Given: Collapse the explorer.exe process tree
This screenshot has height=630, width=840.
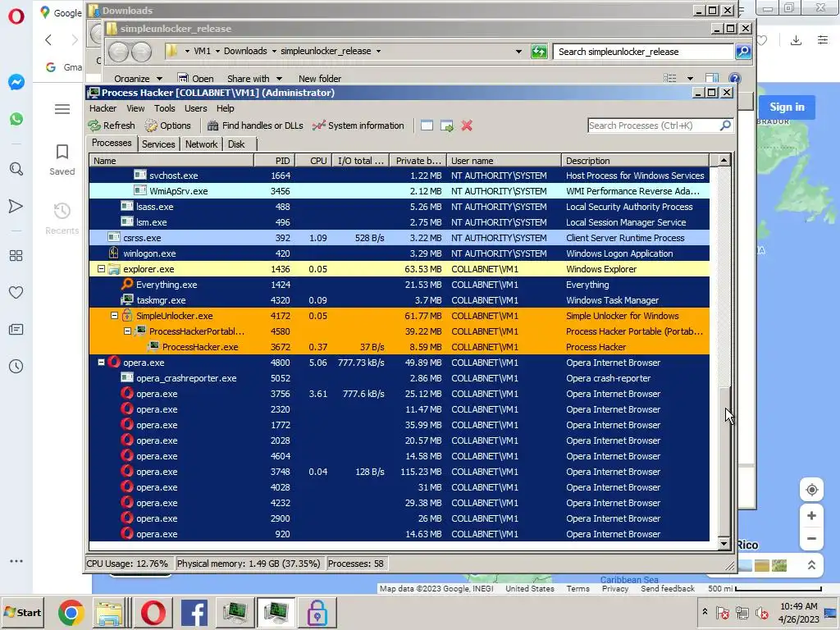Looking at the screenshot, I should (101, 269).
